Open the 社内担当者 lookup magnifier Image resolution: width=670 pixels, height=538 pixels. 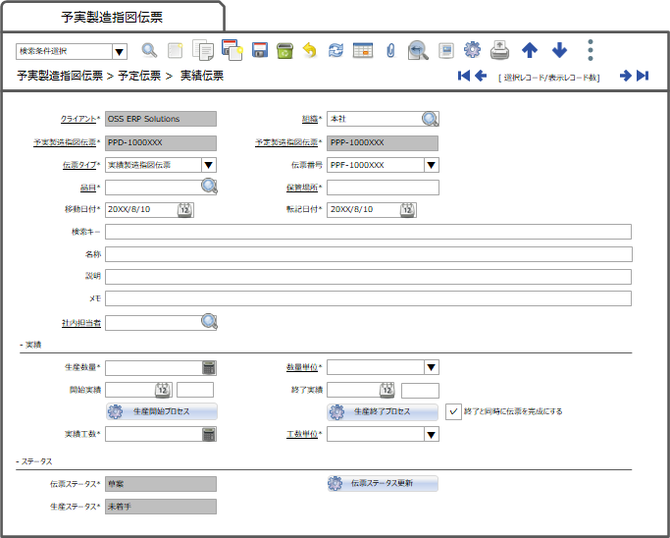click(209, 322)
